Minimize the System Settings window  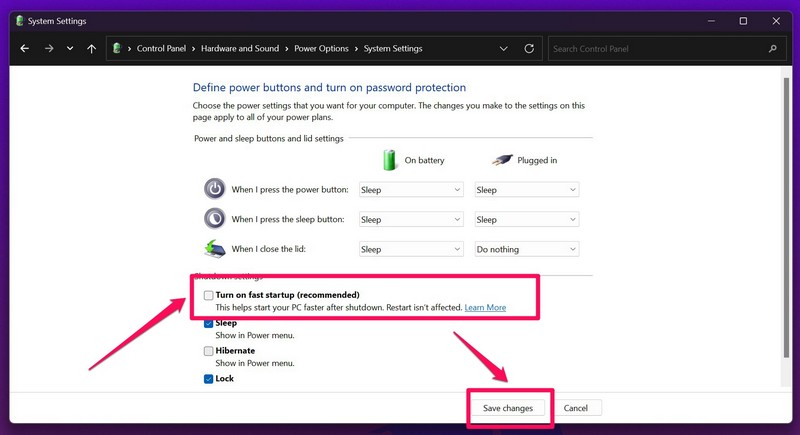[711, 21]
